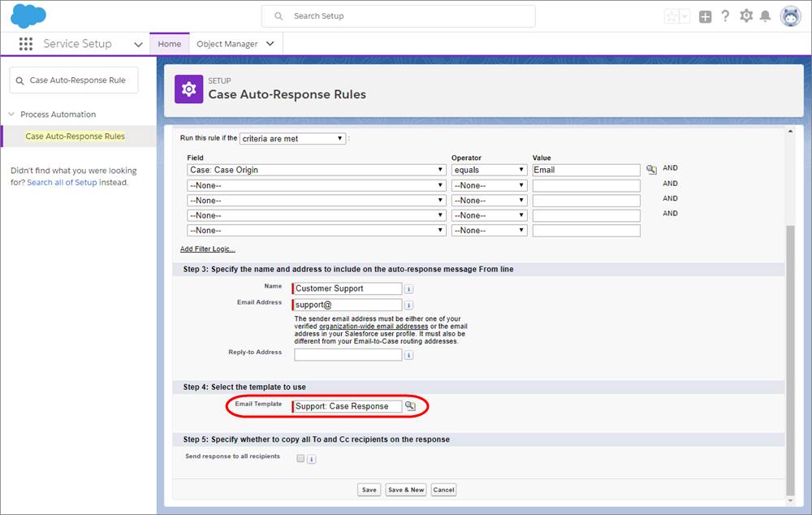Open the Value lookup icon beside Email
The image size is (812, 515).
pos(651,170)
